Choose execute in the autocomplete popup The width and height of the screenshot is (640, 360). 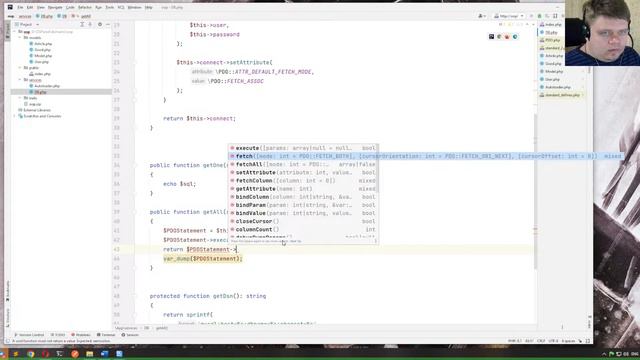[x=303, y=148]
